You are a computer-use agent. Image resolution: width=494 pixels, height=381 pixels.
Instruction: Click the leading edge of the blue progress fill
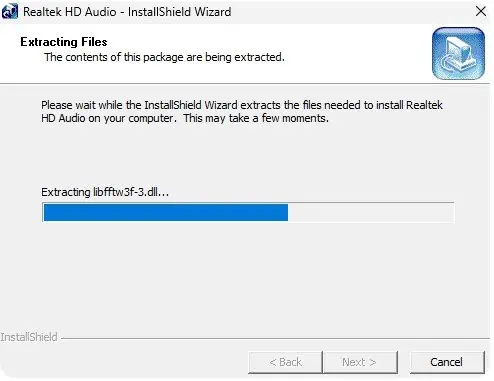point(287,212)
